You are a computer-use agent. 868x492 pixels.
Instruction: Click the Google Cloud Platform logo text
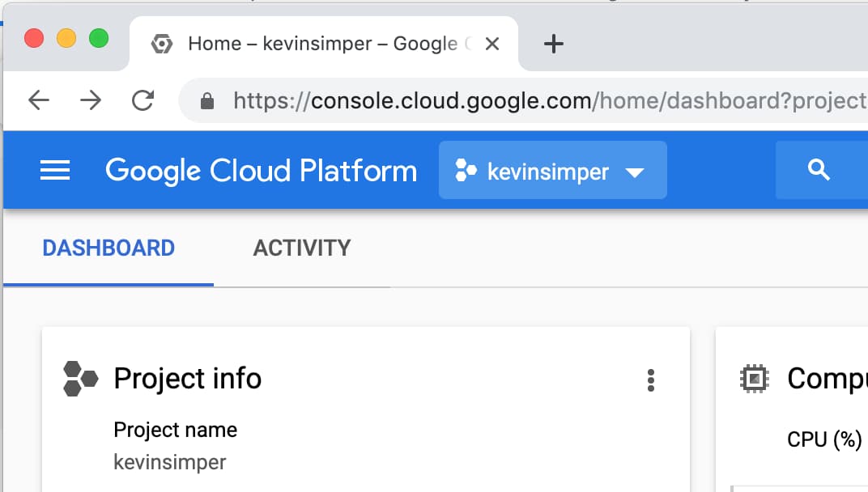click(x=261, y=171)
